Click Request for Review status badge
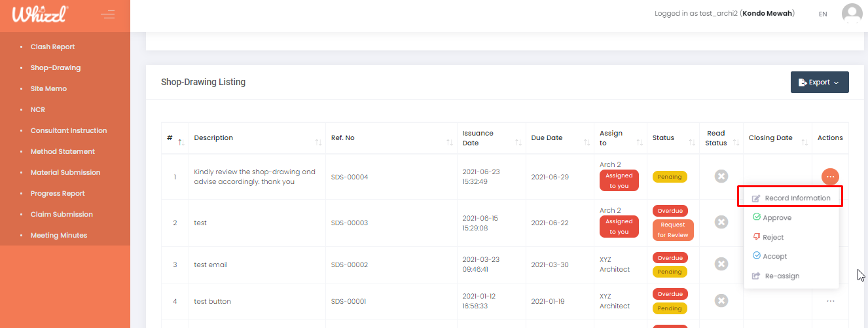The image size is (868, 328). tap(672, 230)
